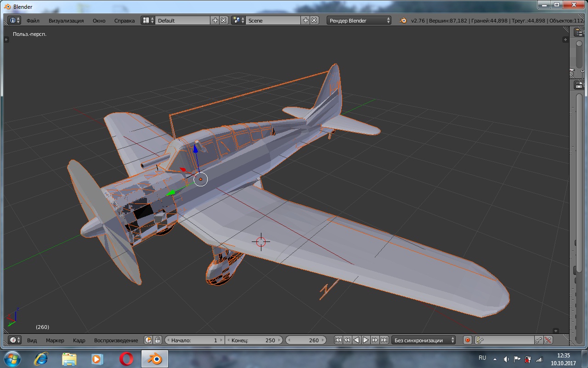Click the Начало start frame field

(194, 340)
